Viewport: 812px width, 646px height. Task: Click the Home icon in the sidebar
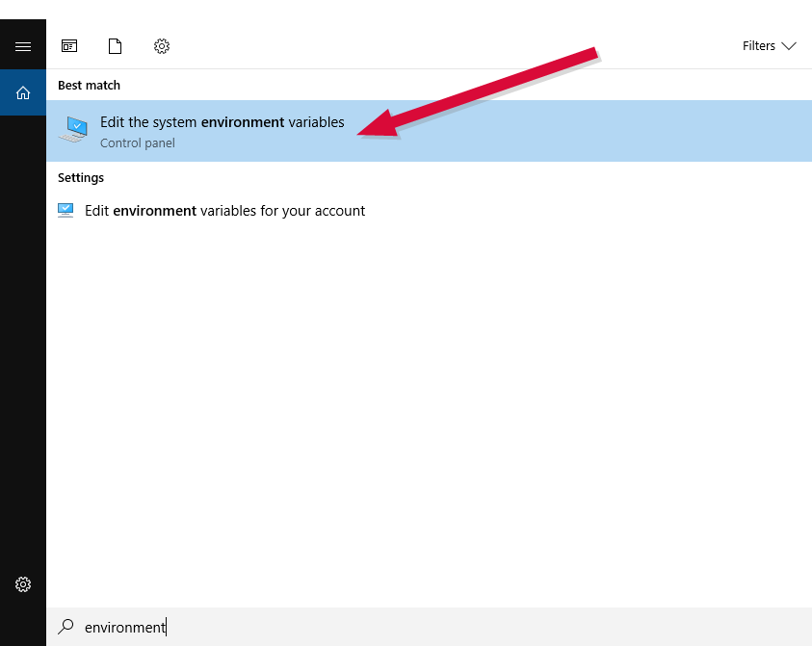(x=23, y=92)
